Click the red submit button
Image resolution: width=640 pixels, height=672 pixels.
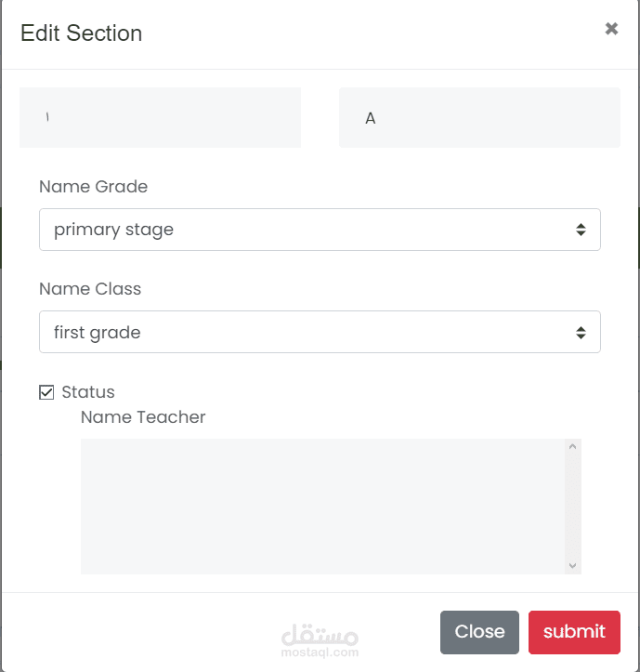pyautogui.click(x=574, y=632)
